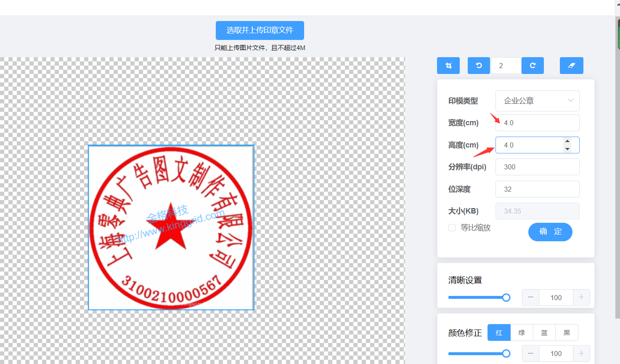
Task: Rotate the seal counterclockwise
Action: (x=479, y=66)
